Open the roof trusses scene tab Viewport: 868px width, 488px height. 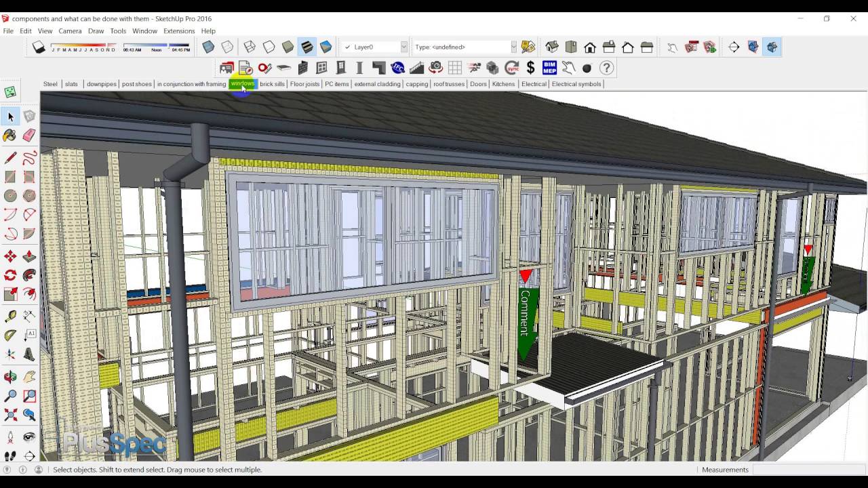pyautogui.click(x=449, y=84)
